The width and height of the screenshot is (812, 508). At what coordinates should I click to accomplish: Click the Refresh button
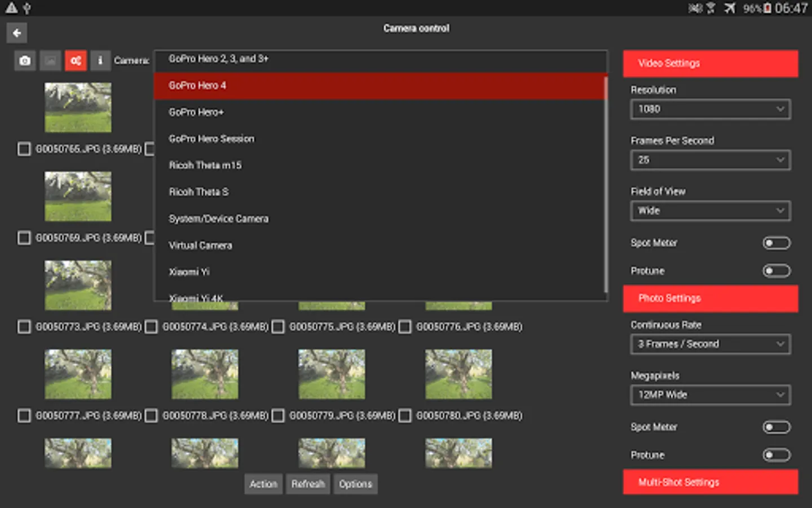pyautogui.click(x=308, y=484)
